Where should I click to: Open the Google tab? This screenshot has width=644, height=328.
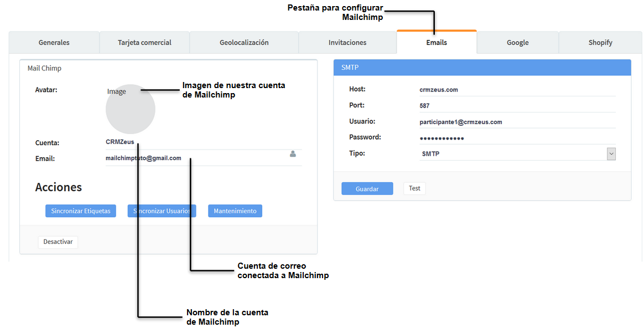coord(517,43)
